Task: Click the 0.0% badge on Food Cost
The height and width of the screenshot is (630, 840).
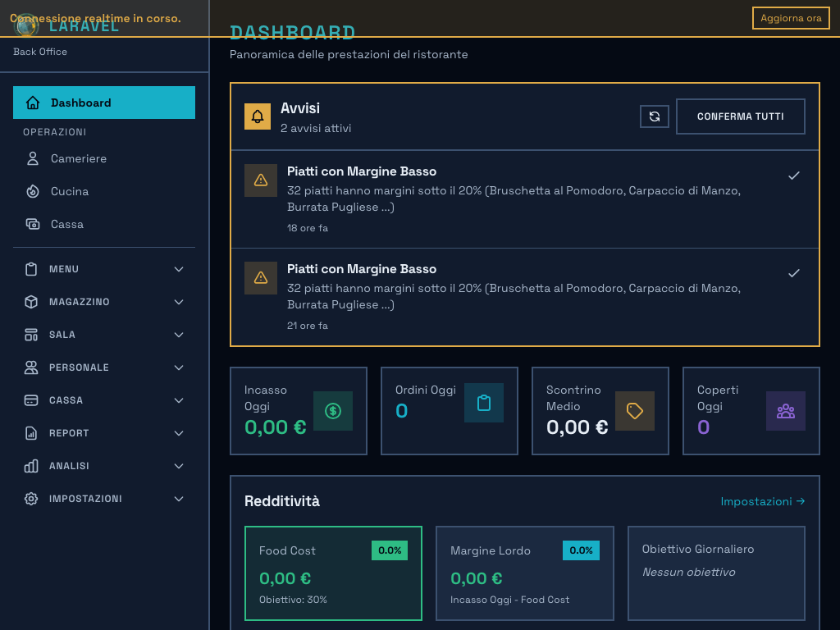Action: point(389,550)
